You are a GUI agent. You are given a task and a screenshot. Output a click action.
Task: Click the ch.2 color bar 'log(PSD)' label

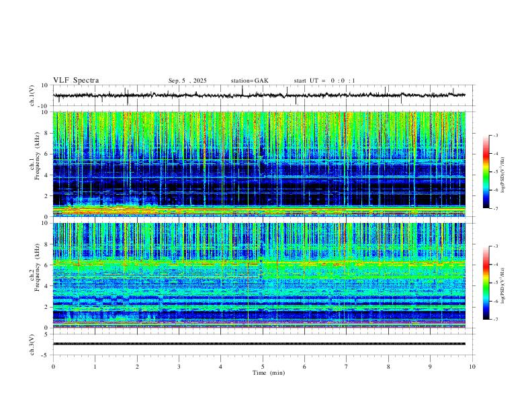tap(502, 286)
